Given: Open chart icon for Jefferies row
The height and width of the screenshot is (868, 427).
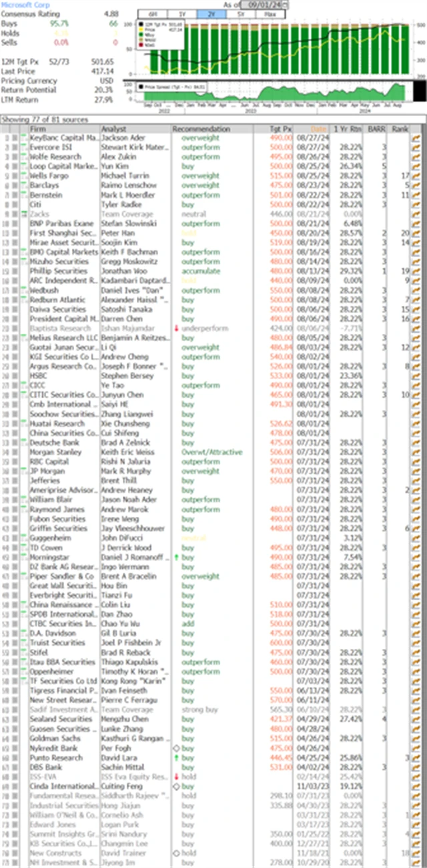Looking at the screenshot, I should 417,481.
